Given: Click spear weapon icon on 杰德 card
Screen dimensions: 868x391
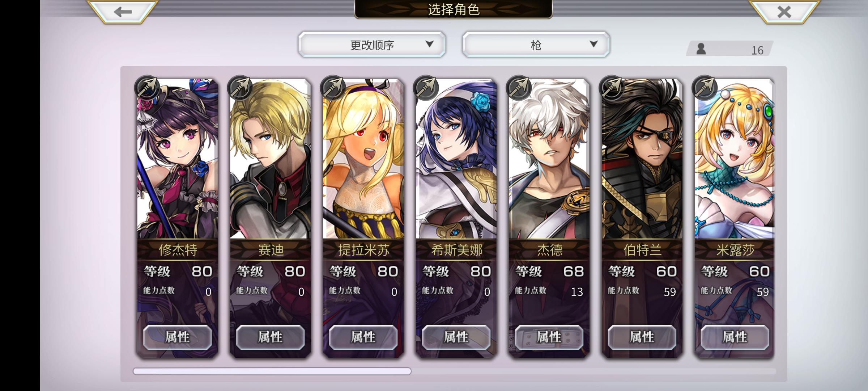Looking at the screenshot, I should [518, 88].
